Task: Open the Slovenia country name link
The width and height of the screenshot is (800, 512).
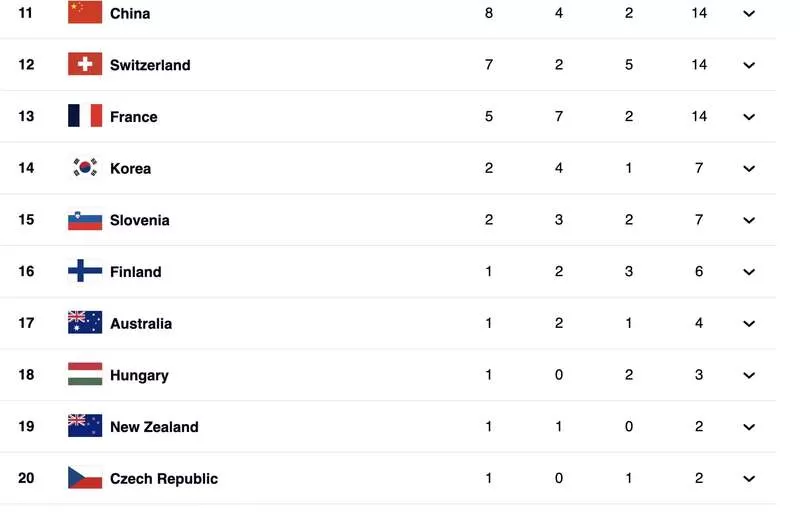Action: tap(140, 220)
